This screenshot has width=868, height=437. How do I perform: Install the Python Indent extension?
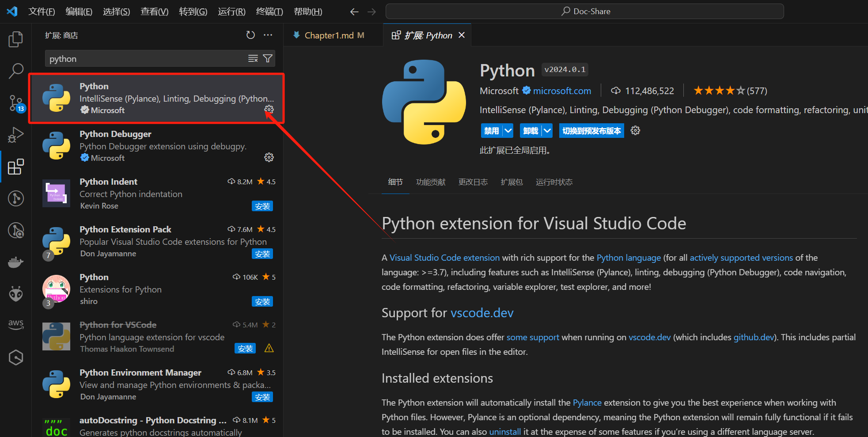coord(262,206)
